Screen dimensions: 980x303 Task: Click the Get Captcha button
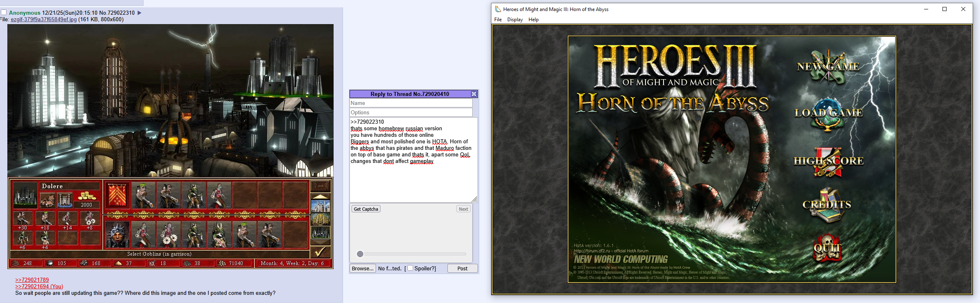366,209
